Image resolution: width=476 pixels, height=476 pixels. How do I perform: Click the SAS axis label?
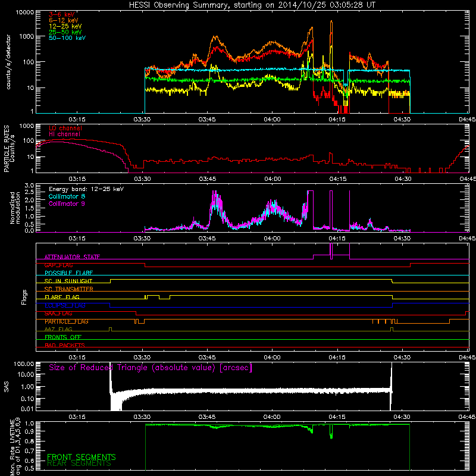click(x=7, y=387)
